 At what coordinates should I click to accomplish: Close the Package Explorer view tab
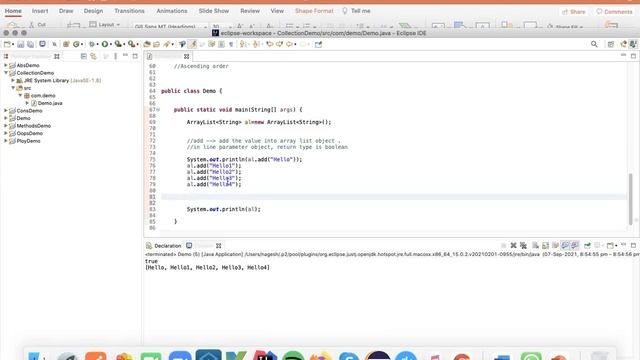[x=57, y=56]
